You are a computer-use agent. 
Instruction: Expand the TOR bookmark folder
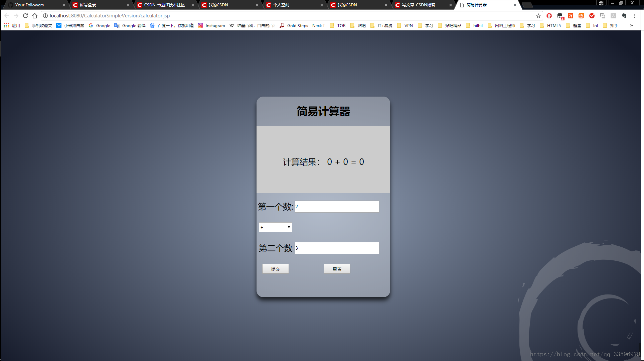coord(338,25)
